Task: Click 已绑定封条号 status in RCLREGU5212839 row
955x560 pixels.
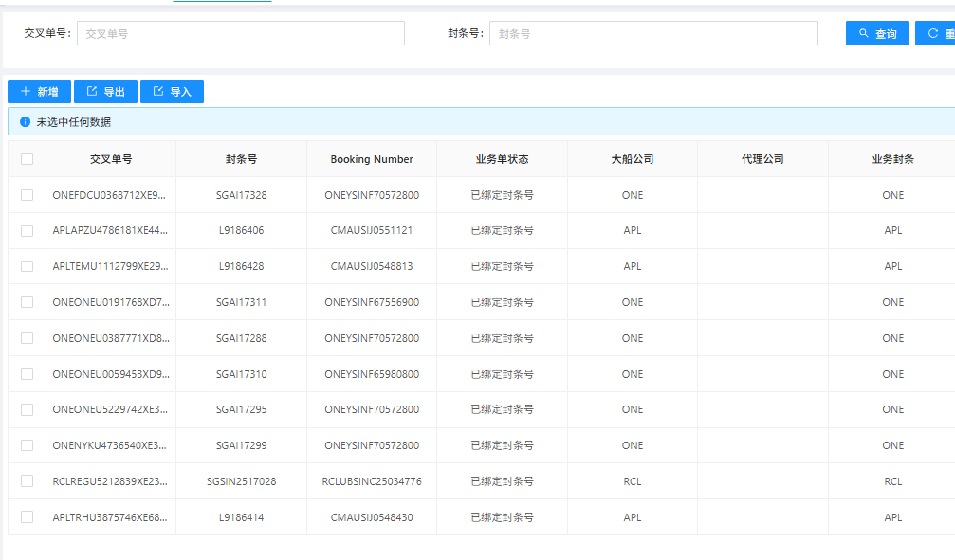Action: tap(502, 480)
